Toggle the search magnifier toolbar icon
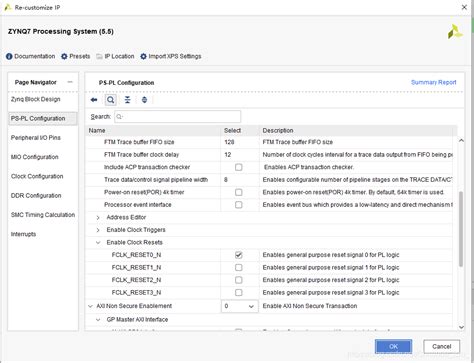This screenshot has width=474, height=363. 111,100
